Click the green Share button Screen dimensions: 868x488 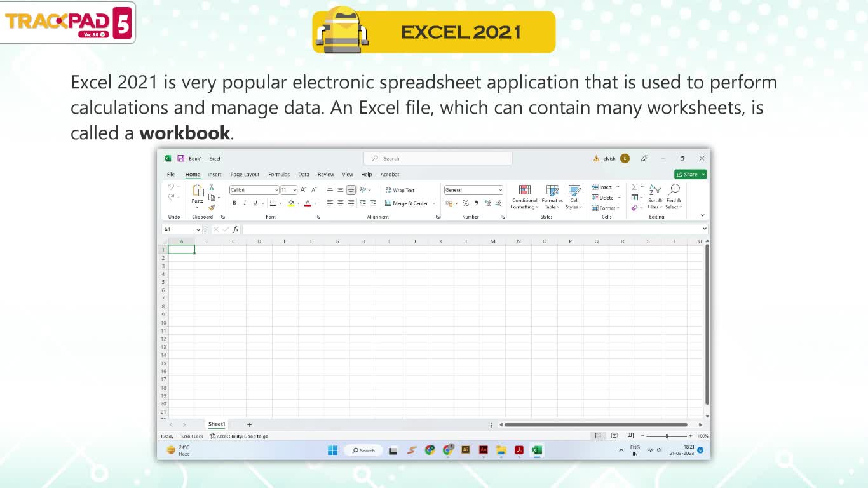pos(690,174)
